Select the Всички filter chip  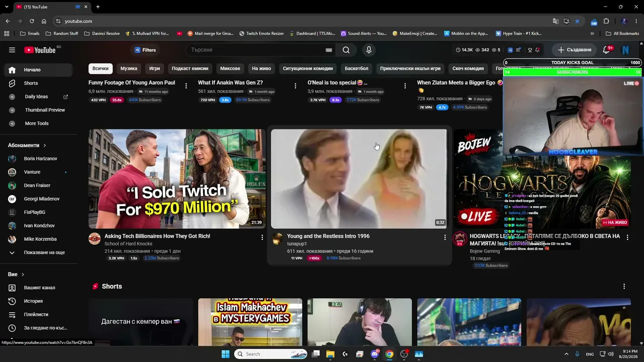[101, 68]
